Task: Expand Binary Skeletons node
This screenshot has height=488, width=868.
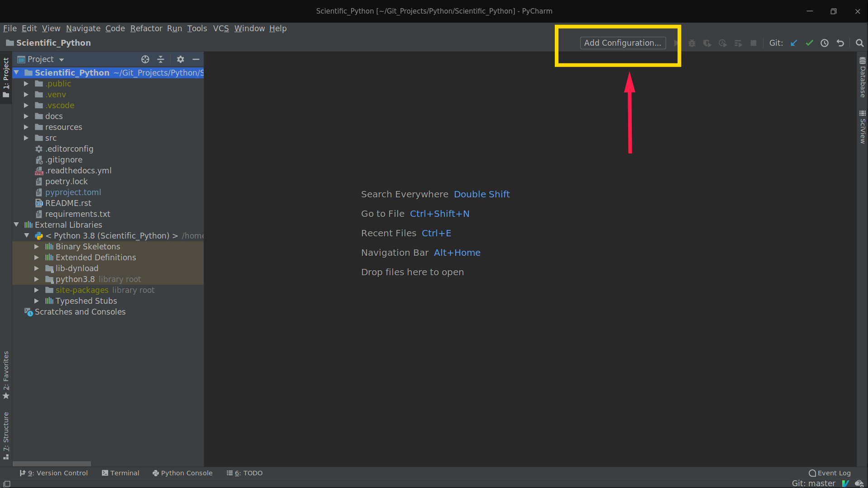Action: point(37,247)
